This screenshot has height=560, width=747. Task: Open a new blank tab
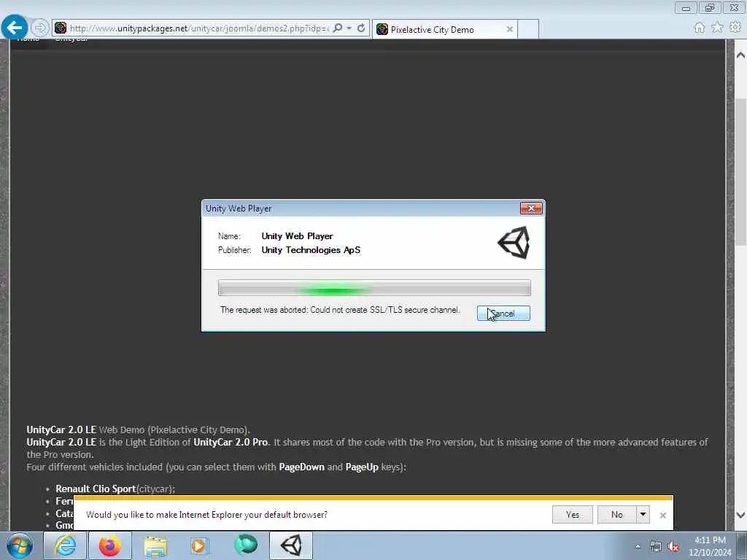(x=528, y=29)
